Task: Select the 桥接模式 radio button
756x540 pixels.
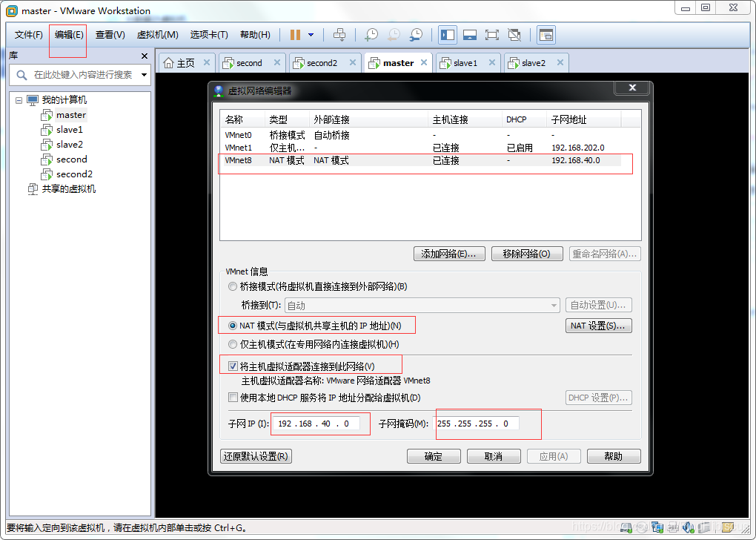Action: coord(233,286)
